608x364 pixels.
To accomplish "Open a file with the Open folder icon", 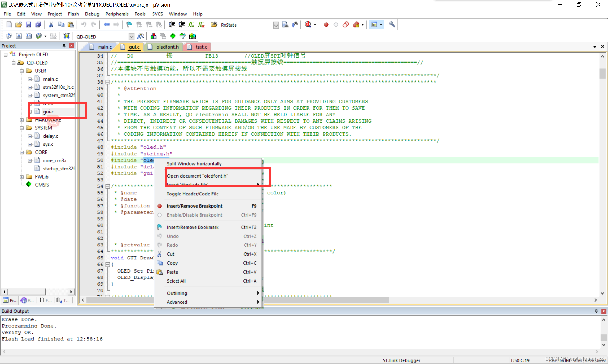I will point(19,25).
